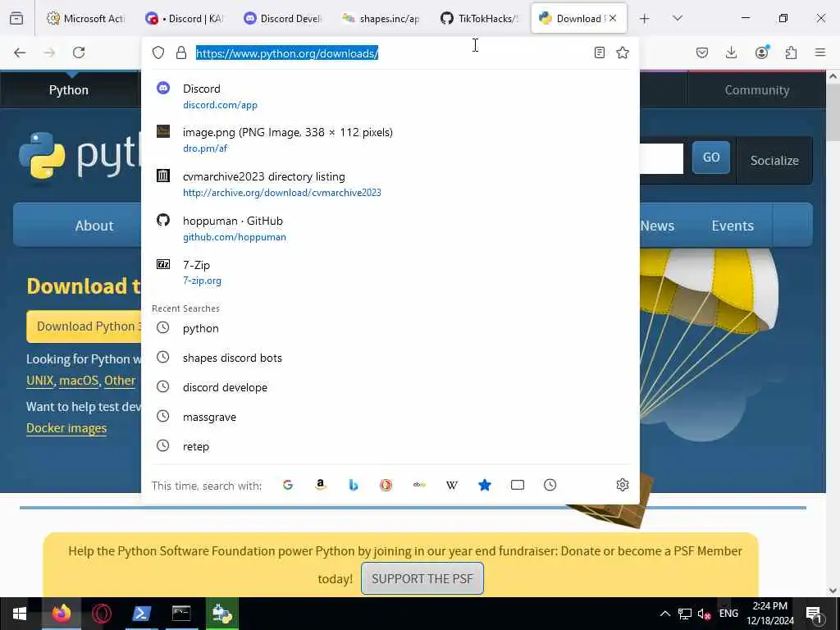Click the Download Python button
The width and height of the screenshot is (840, 630).
tap(84, 326)
